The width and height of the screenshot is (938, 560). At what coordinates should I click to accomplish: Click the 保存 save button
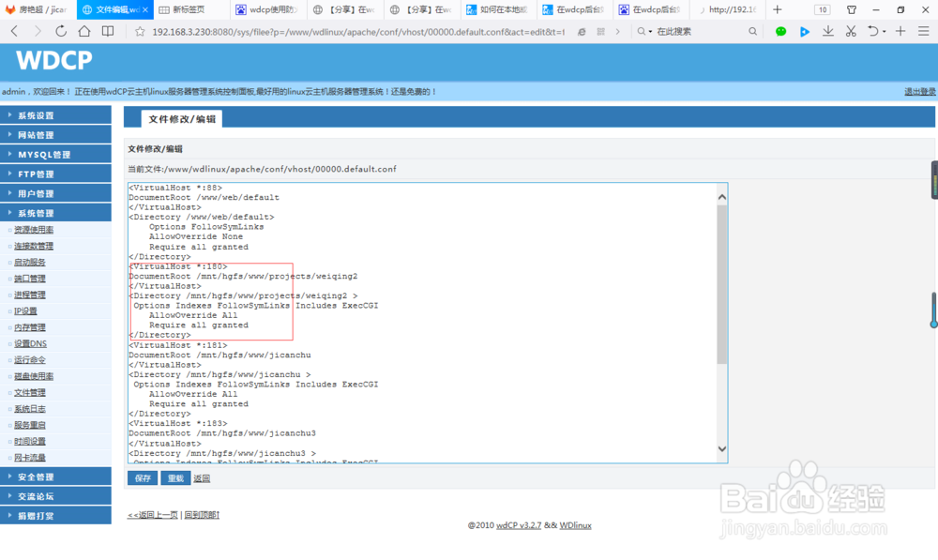pyautogui.click(x=143, y=478)
